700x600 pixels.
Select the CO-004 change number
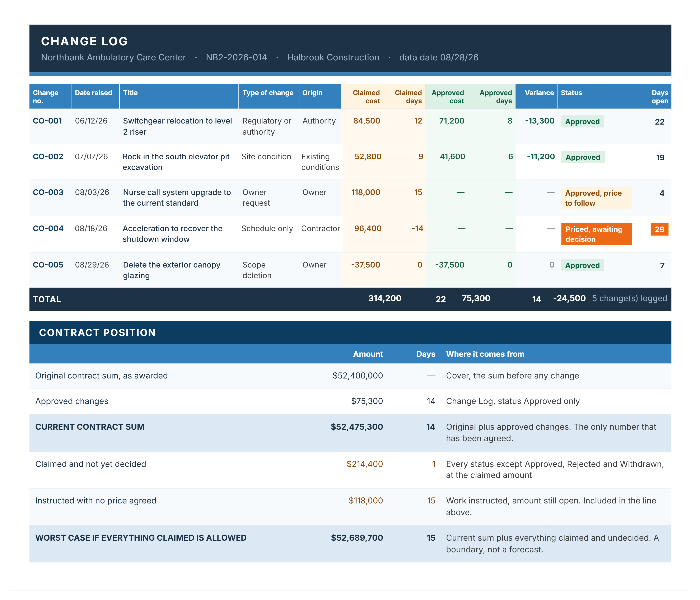(48, 229)
